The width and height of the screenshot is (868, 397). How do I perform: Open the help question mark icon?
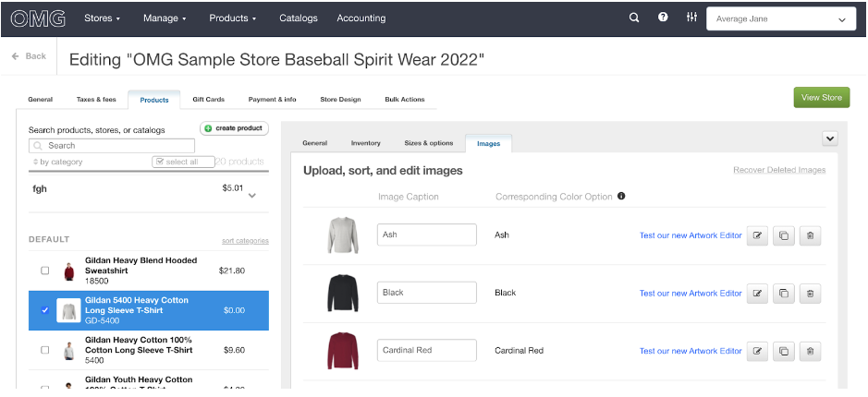pyautogui.click(x=663, y=18)
